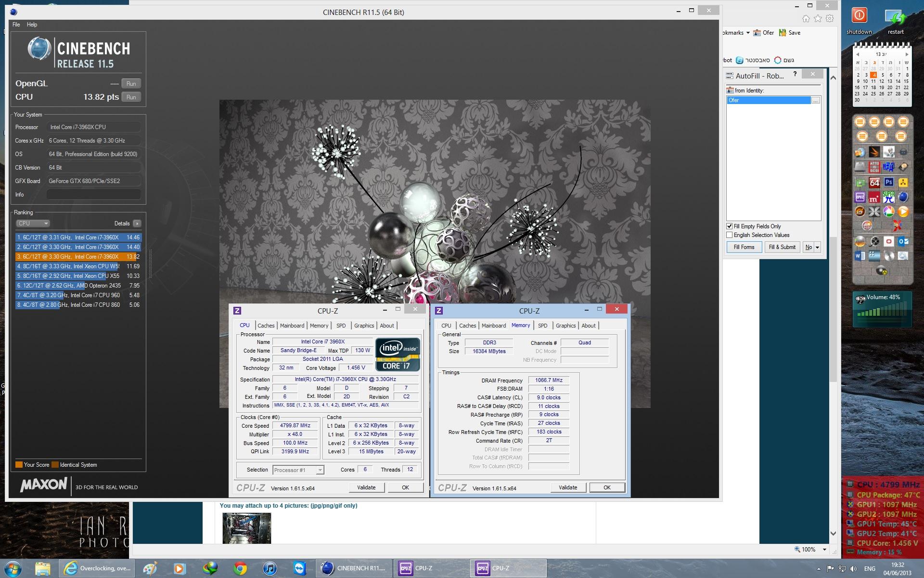Launch Cinebench blue sphere icon in dock

[903, 197]
